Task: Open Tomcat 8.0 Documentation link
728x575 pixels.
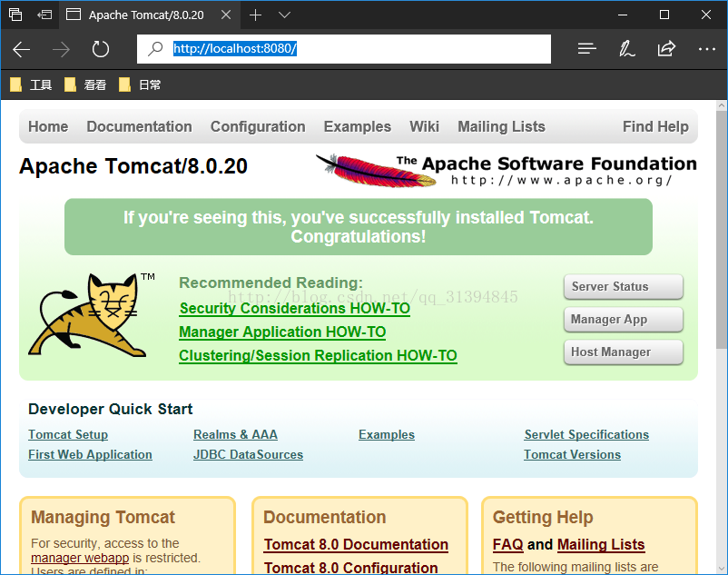Action: point(356,544)
